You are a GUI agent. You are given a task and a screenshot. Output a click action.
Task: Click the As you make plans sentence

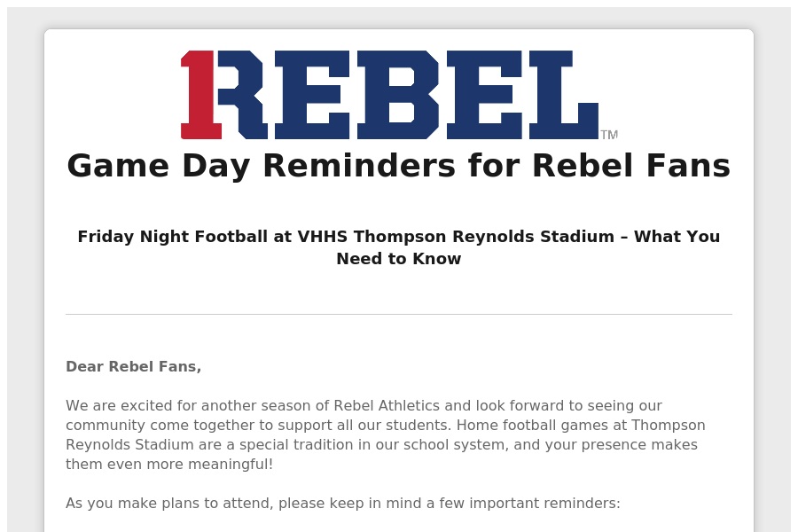tap(343, 504)
